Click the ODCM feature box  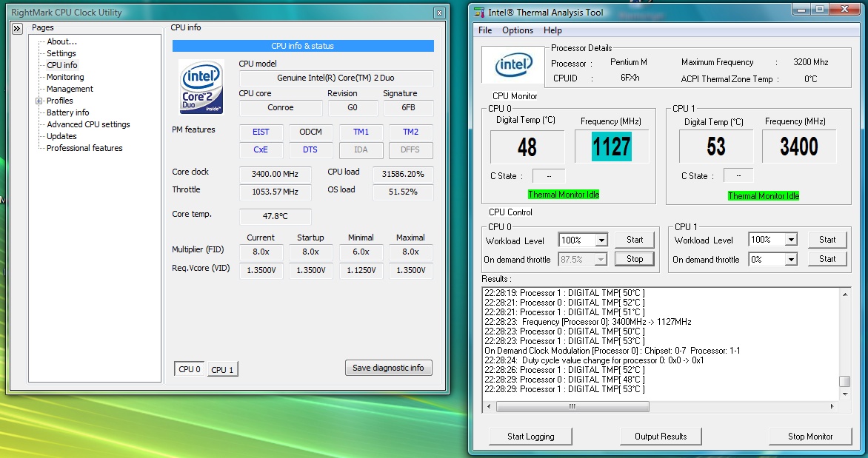click(x=310, y=132)
